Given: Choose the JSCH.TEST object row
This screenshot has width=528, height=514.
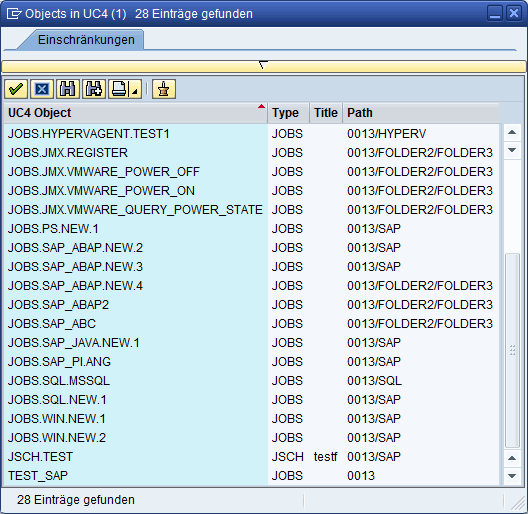Looking at the screenshot, I should 252,457.
